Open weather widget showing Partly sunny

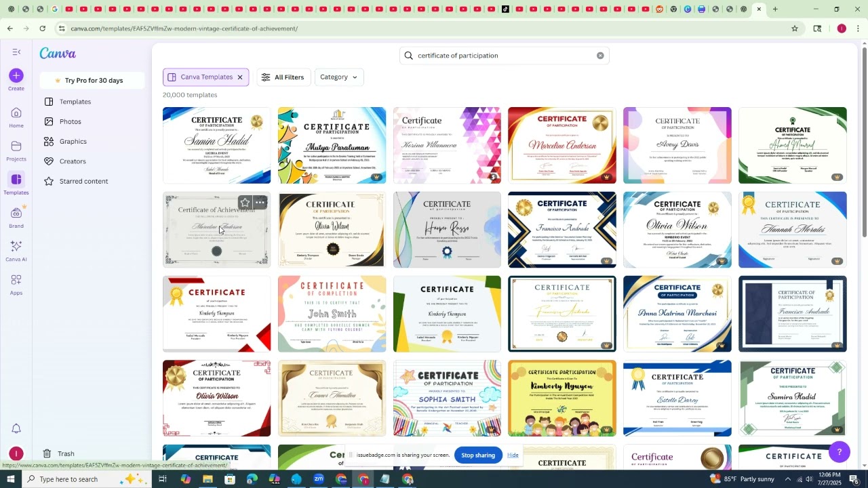[x=742, y=479]
